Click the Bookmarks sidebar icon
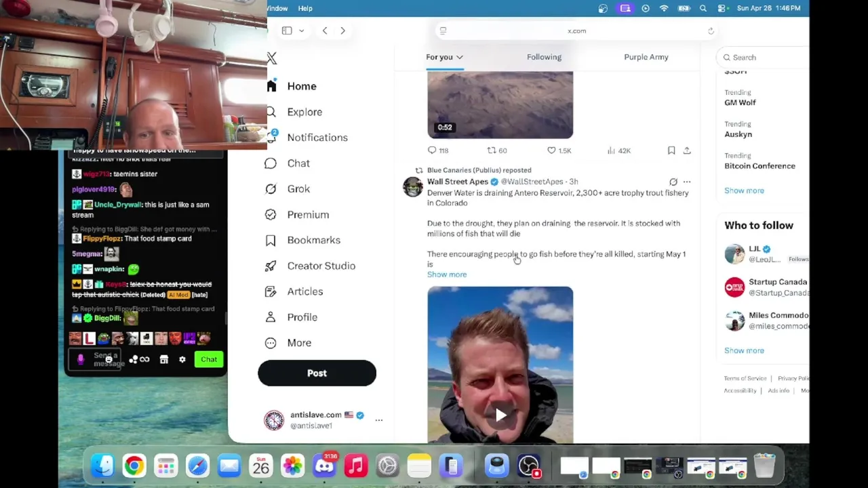This screenshot has width=868, height=488. point(271,241)
